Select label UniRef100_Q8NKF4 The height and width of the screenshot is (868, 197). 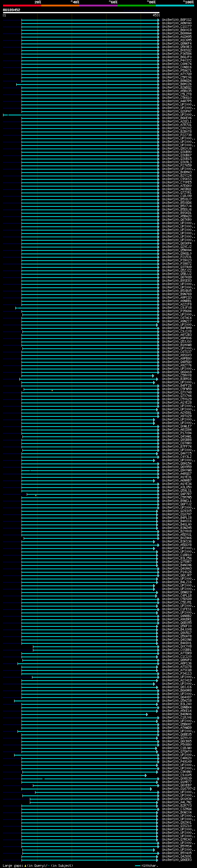[177, 44]
